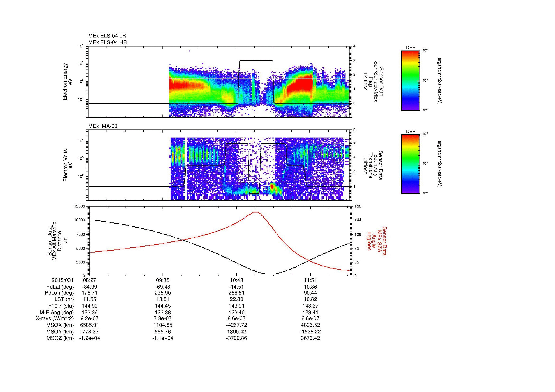Click the F10.7 value '143.37'
Viewport: 555px width, 392px height.
[x=310, y=306]
